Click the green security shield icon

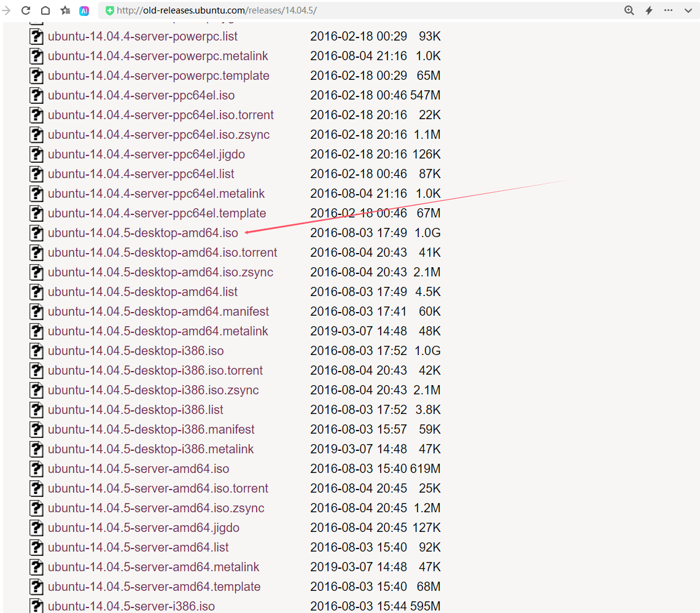click(109, 10)
